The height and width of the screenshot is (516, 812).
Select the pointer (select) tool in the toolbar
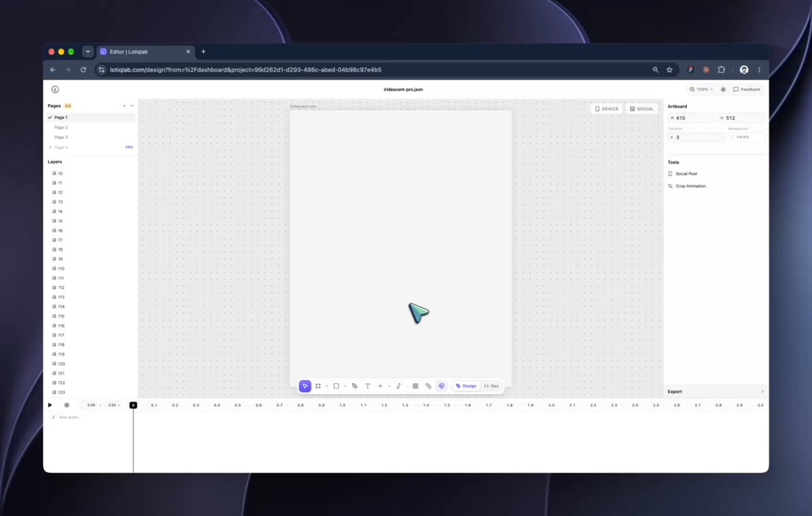click(305, 386)
